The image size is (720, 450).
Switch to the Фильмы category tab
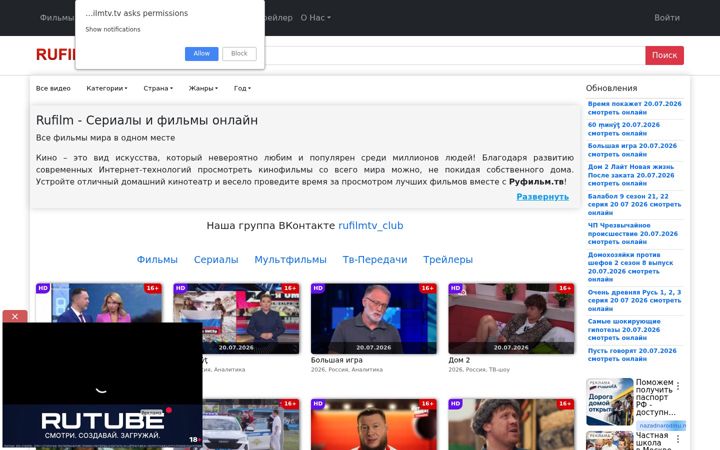tap(157, 259)
